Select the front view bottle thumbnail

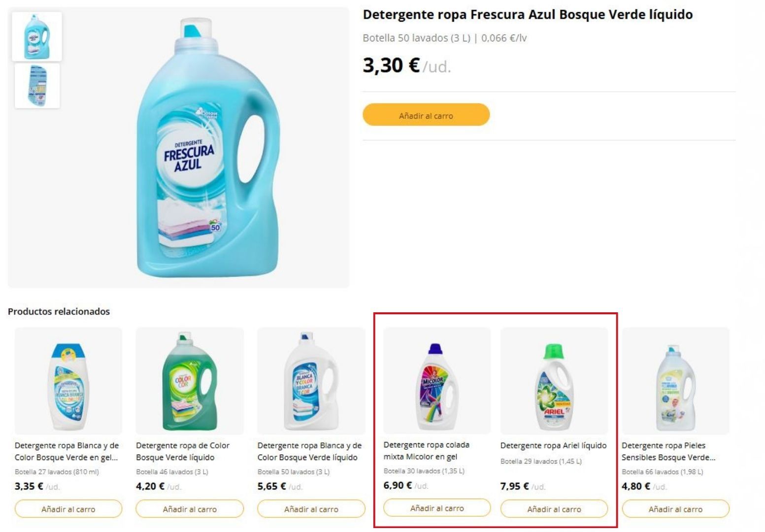coord(37,37)
